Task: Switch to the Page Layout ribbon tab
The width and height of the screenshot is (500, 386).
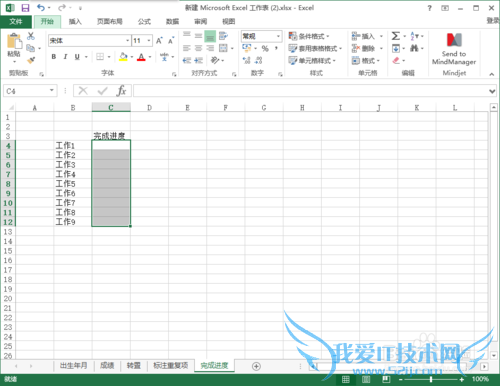Action: (110, 22)
